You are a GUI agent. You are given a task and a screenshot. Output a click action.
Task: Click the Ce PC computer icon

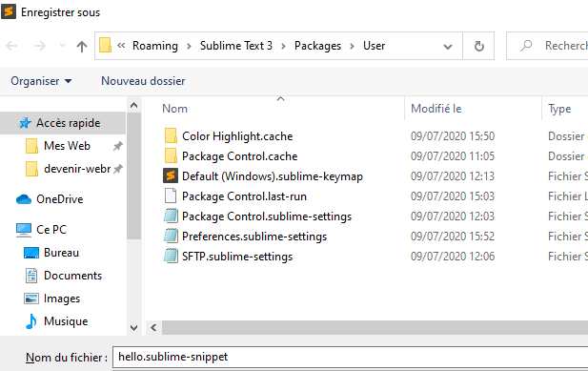click(x=24, y=230)
